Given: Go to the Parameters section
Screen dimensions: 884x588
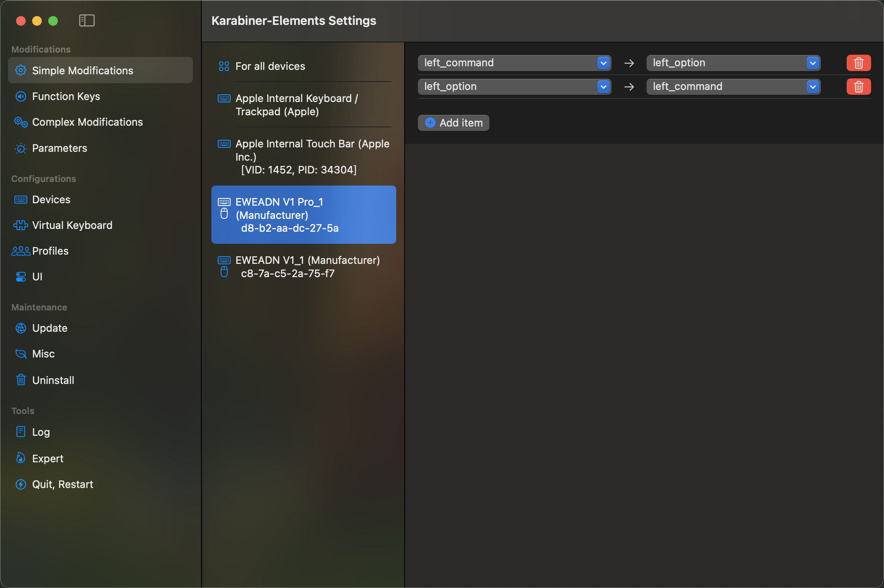Looking at the screenshot, I should pos(59,148).
